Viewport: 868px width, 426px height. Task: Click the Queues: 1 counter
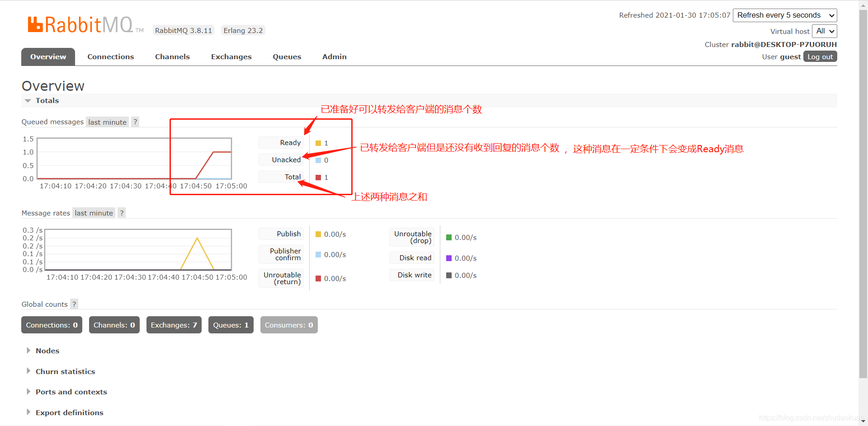pos(231,325)
